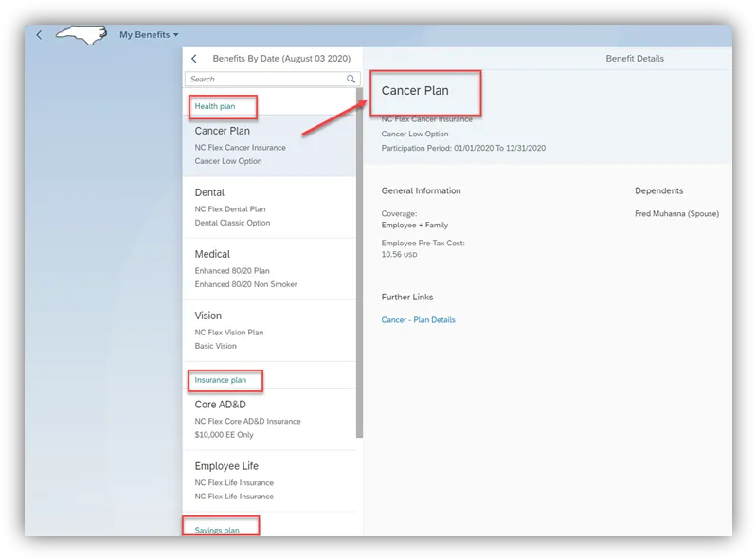Click the Basic Vision text
The height and width of the screenshot is (560, 756).
[x=215, y=346]
